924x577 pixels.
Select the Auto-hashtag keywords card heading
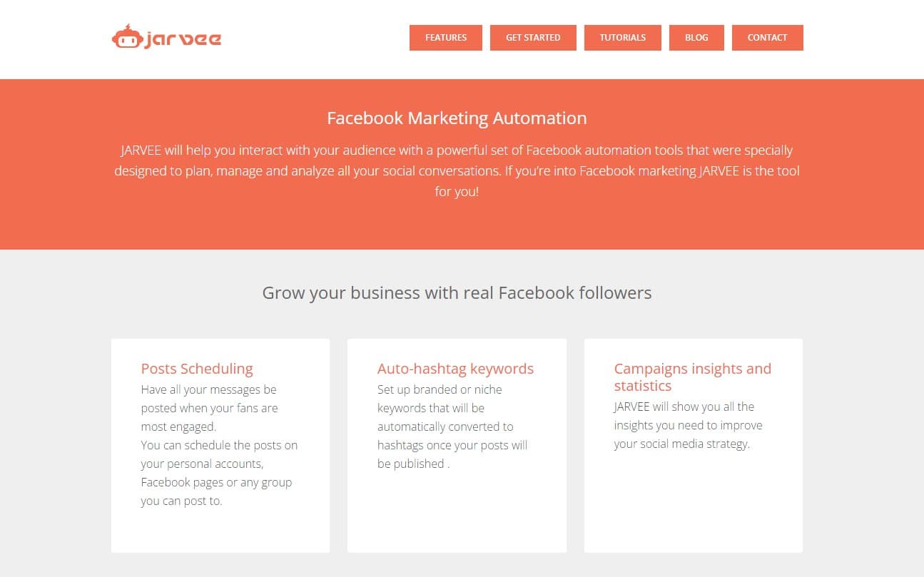455,369
